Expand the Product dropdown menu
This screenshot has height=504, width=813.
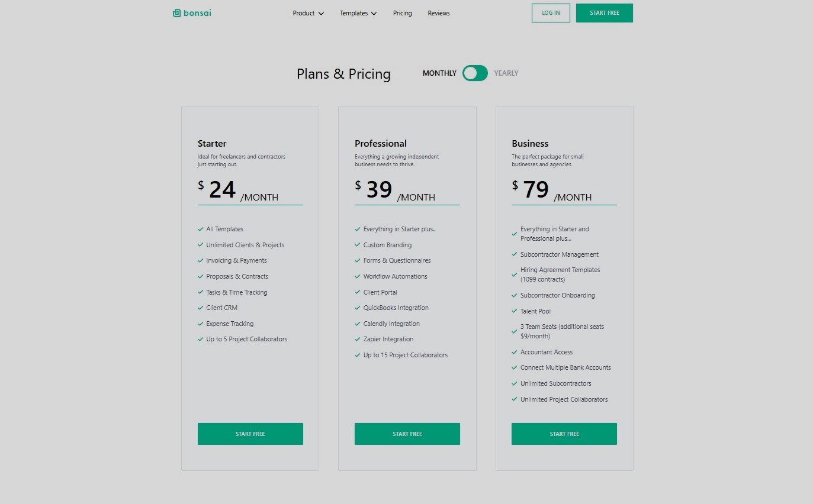(308, 13)
